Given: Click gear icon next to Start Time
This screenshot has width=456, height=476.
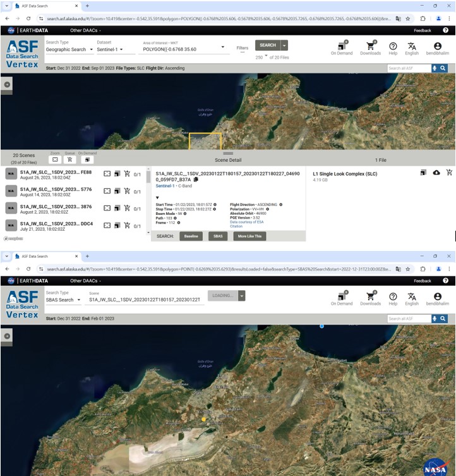Looking at the screenshot, I should click(215, 205).
